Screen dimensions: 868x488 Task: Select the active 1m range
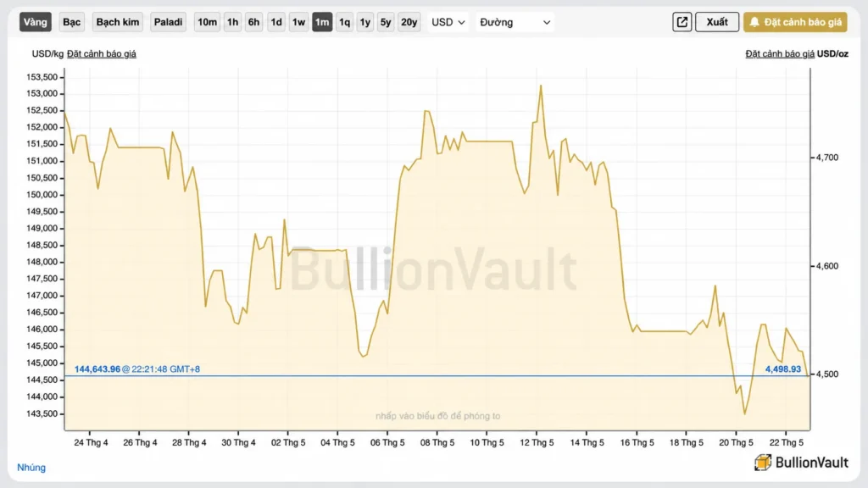[322, 22]
